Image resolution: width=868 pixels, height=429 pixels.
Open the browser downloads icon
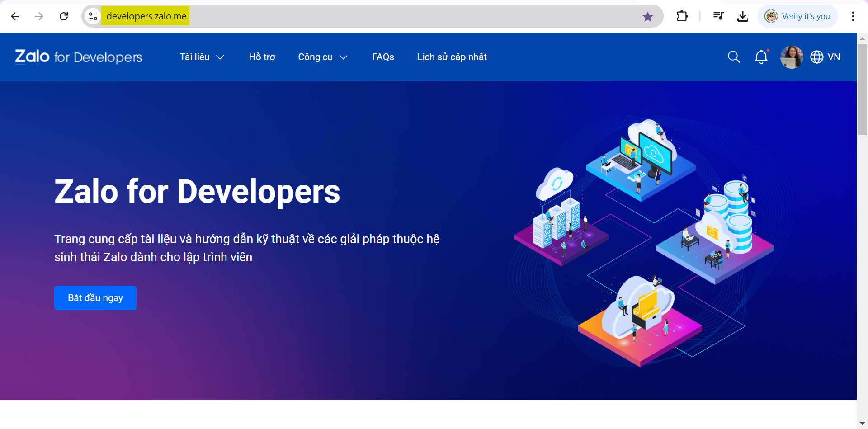pyautogui.click(x=742, y=16)
